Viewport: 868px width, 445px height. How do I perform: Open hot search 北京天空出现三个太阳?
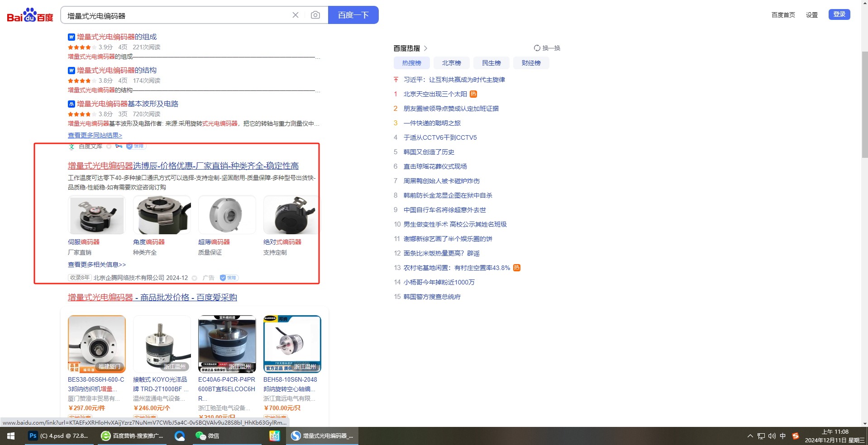tap(435, 94)
